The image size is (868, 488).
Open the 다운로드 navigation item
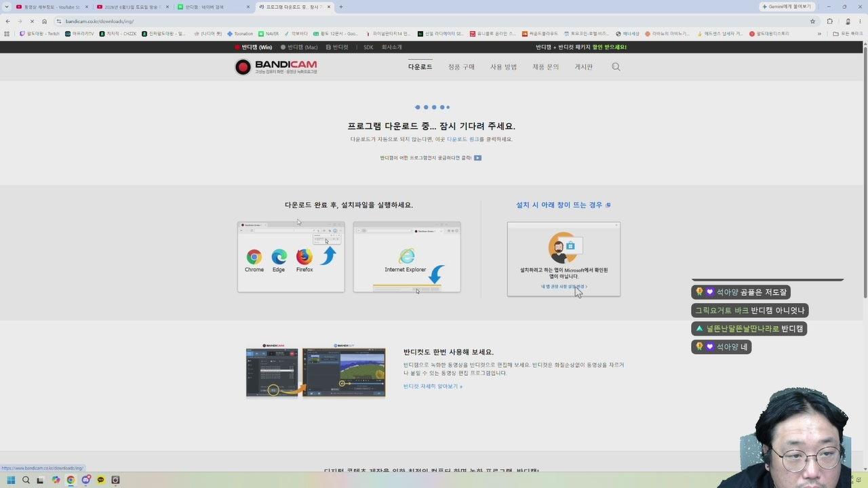[x=420, y=67]
